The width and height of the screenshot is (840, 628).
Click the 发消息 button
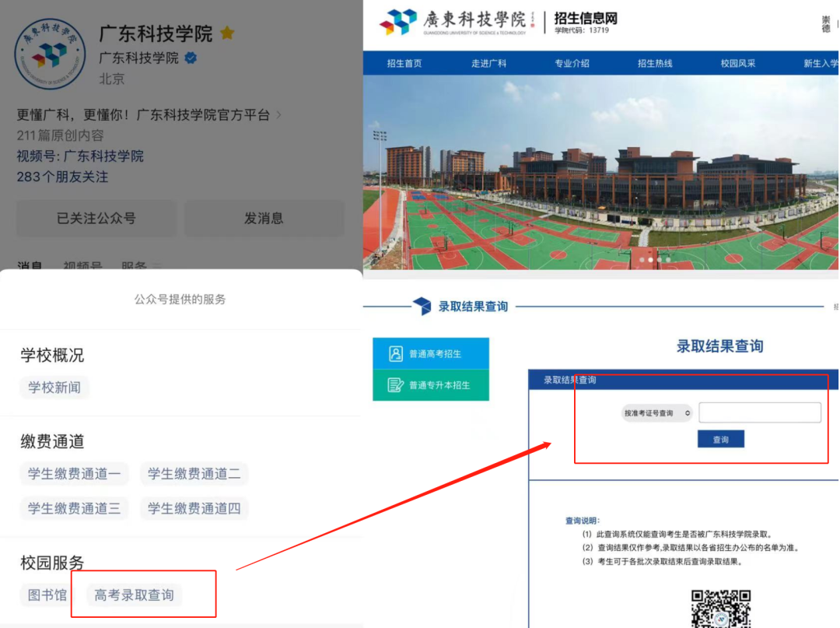click(264, 218)
